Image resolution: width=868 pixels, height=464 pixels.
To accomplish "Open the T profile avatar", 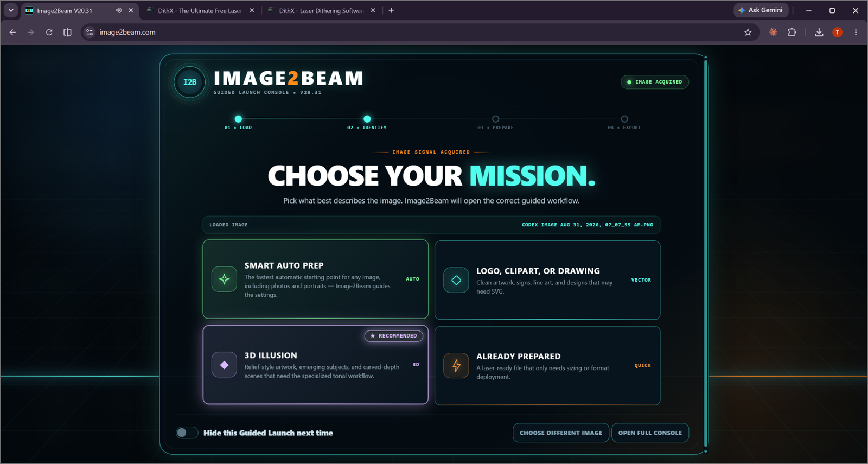I will (x=838, y=33).
